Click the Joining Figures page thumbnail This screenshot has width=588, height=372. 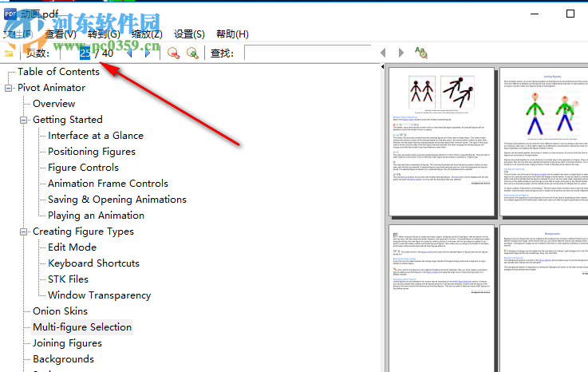[544, 141]
